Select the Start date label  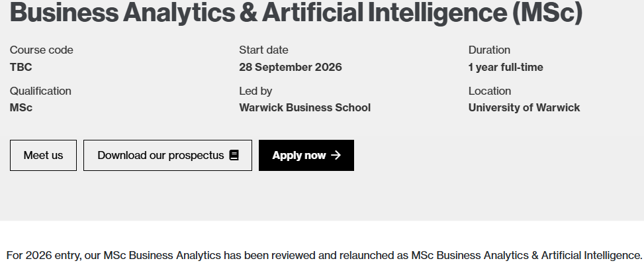pos(263,50)
